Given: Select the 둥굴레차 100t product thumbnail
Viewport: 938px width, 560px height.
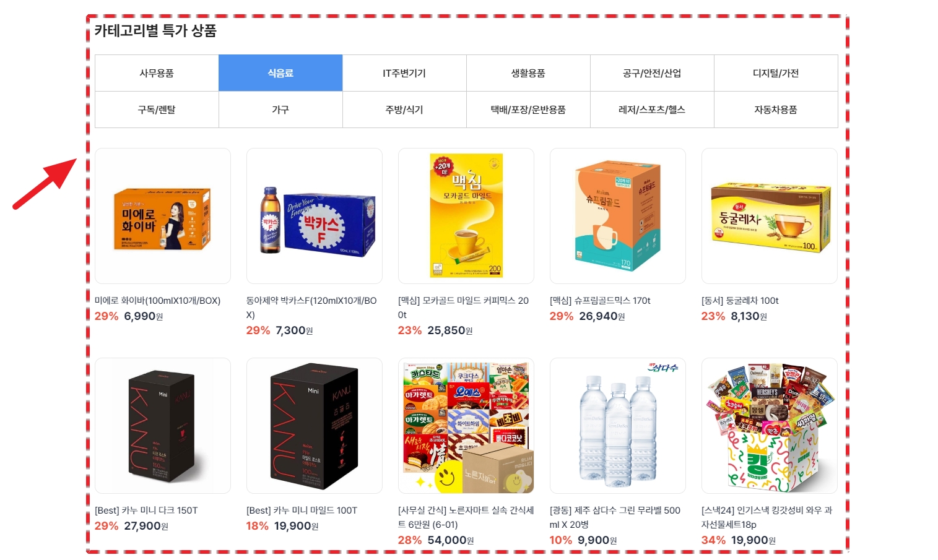Looking at the screenshot, I should click(x=770, y=216).
